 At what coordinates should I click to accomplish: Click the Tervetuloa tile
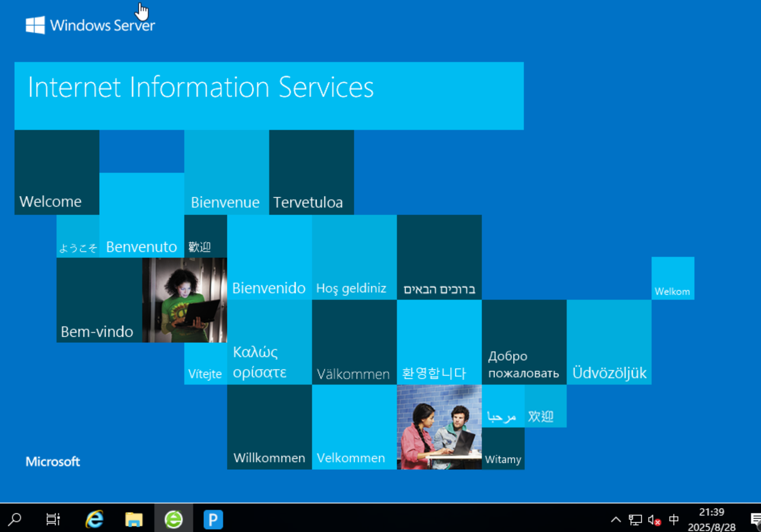(x=312, y=172)
